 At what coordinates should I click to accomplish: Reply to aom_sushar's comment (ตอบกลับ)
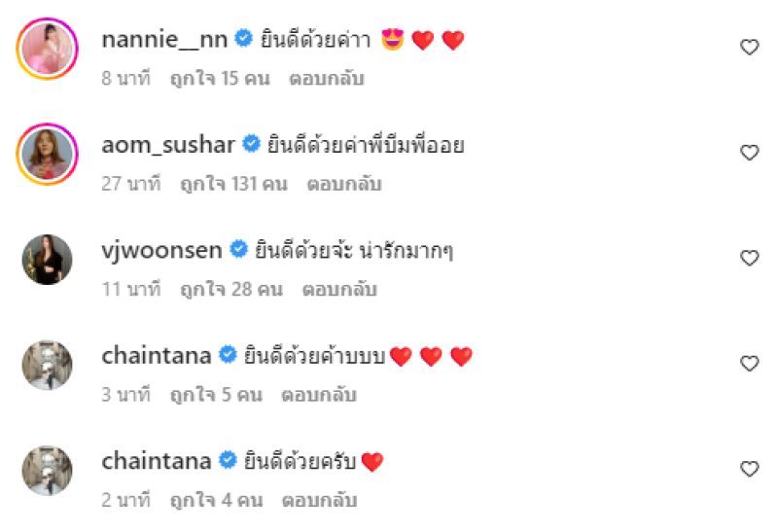[x=344, y=184]
